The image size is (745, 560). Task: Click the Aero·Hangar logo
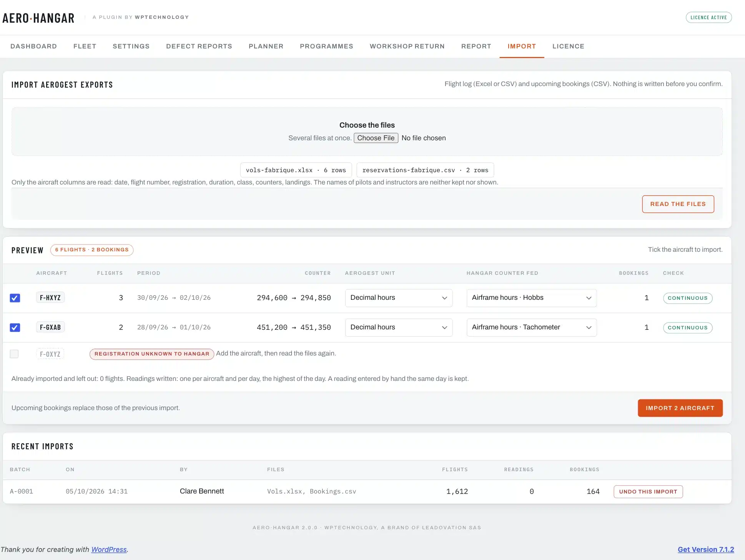pyautogui.click(x=38, y=18)
